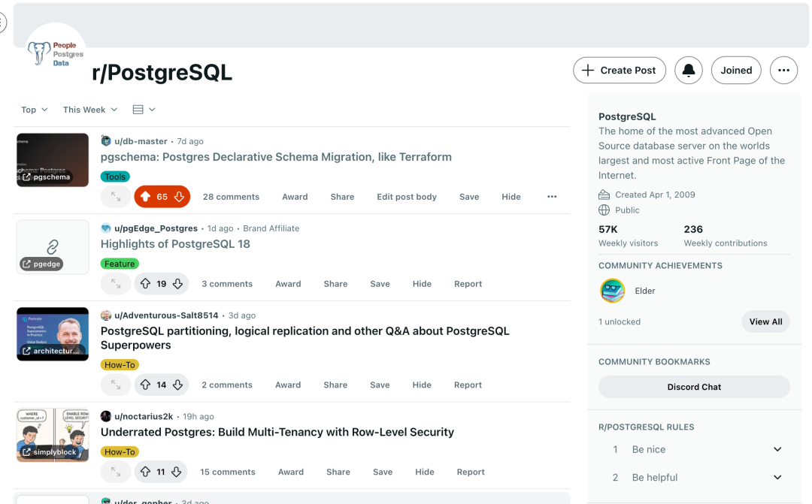Expand the Row-Level Security post preview
812x504 pixels.
point(116,472)
